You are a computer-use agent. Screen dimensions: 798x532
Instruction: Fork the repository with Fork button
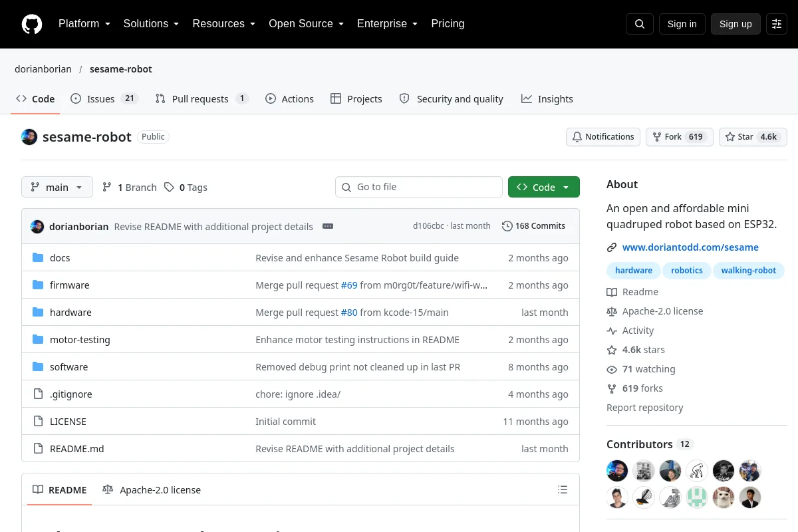click(679, 137)
